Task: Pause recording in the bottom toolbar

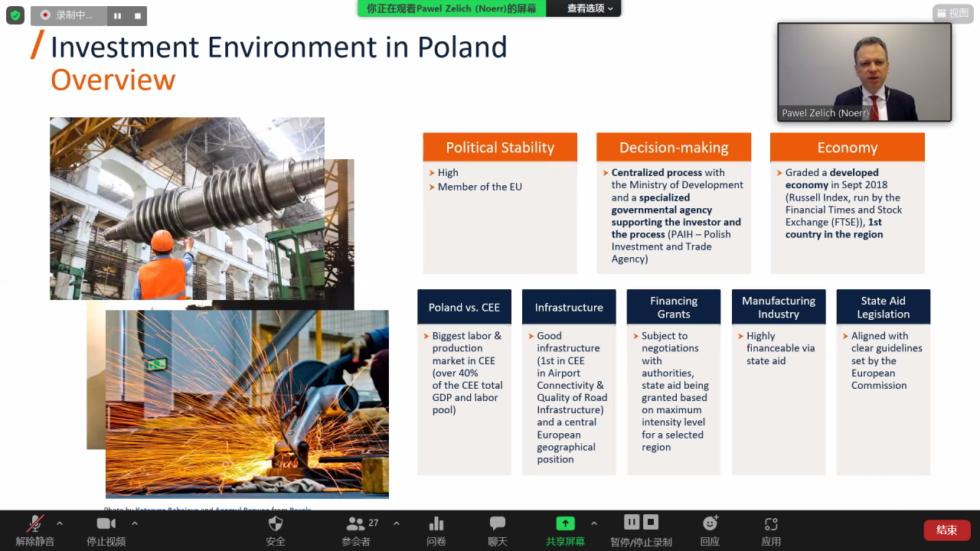Action: [632, 522]
